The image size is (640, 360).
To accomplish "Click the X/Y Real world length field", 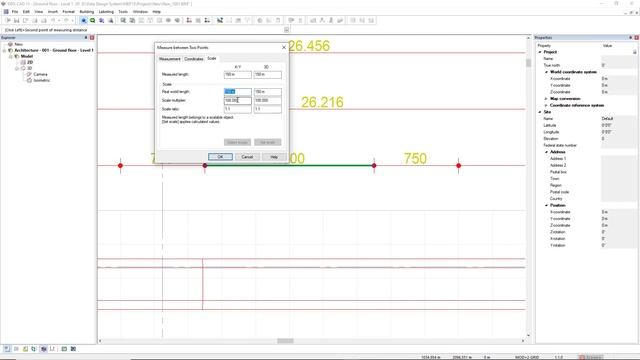I will tap(238, 92).
